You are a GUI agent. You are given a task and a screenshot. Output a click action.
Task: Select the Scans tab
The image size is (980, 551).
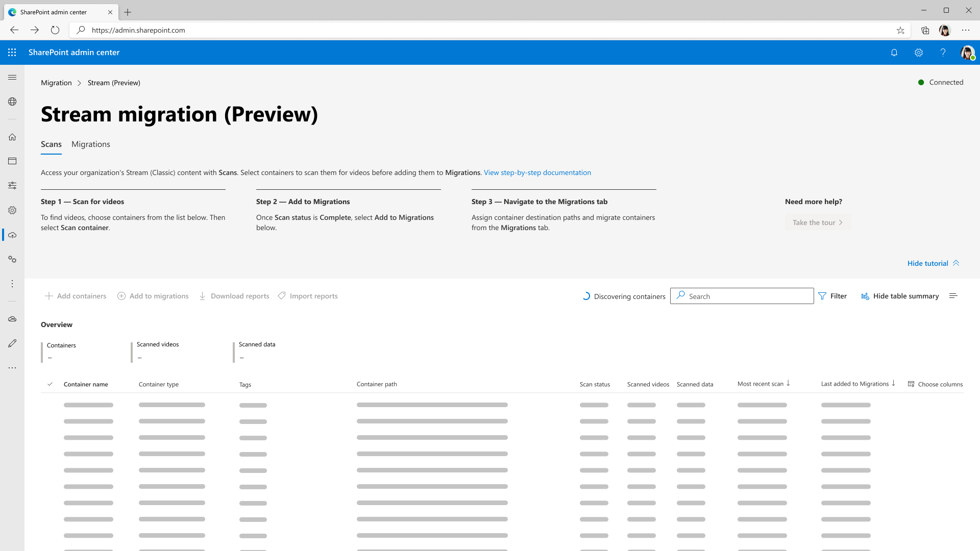point(51,144)
